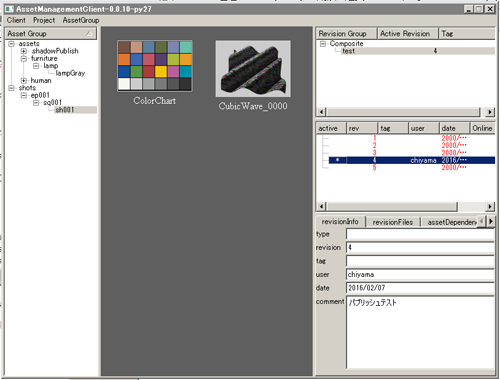The image size is (500, 380).
Task: Click the tab strip left scroll arrow
Action: pyautogui.click(x=482, y=221)
